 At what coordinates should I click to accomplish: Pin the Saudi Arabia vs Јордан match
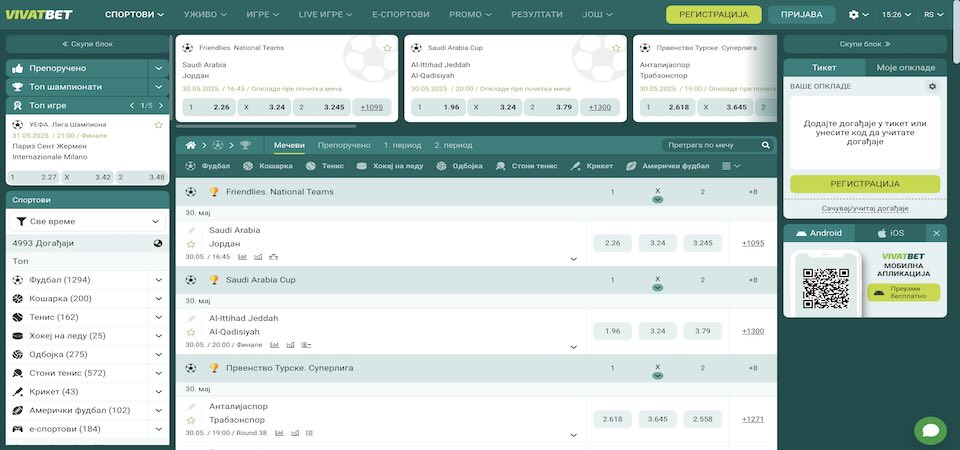(191, 230)
